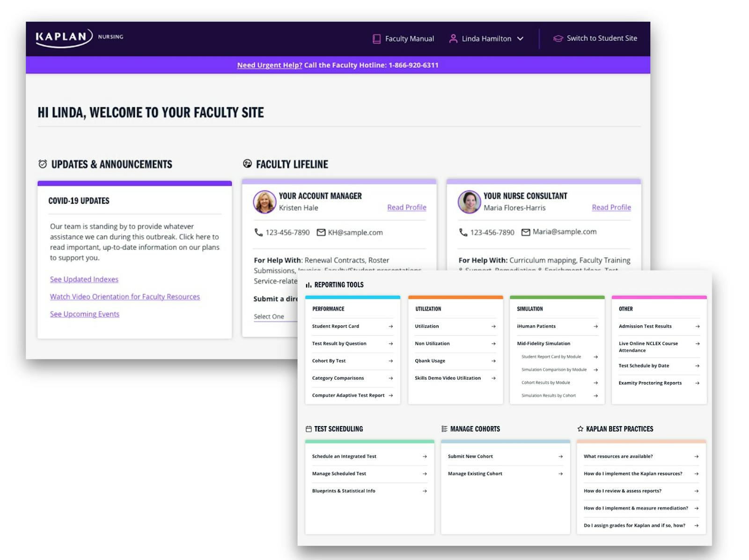Select the Mid-Fidelity Simulation heading
Image resolution: width=749 pixels, height=560 pixels.
543,344
